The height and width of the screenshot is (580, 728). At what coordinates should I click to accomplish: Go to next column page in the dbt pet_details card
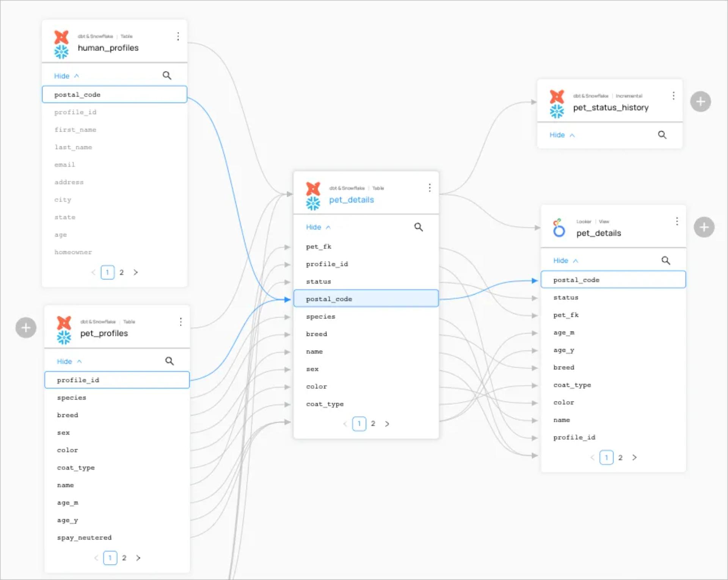pos(387,424)
